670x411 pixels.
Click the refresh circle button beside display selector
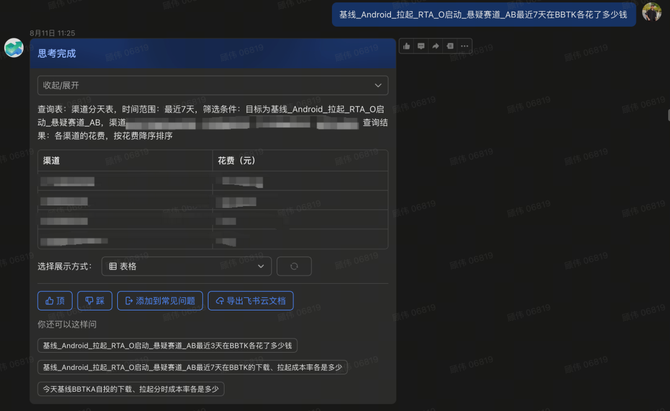pos(294,266)
